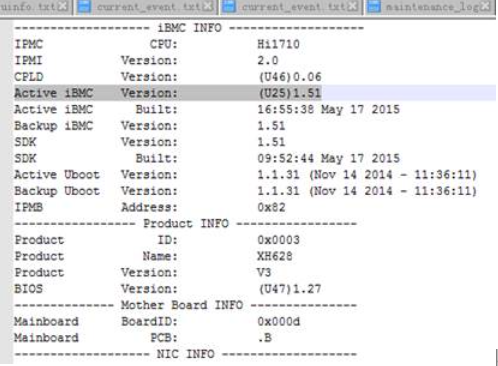Click 'Active iBMC' in the highlighted Version row
The height and width of the screenshot is (366, 498).
[54, 93]
